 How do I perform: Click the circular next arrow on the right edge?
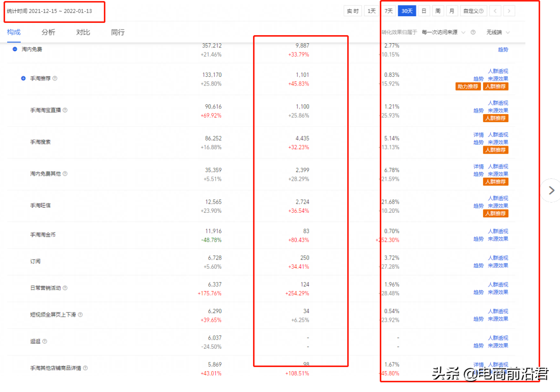point(551,190)
